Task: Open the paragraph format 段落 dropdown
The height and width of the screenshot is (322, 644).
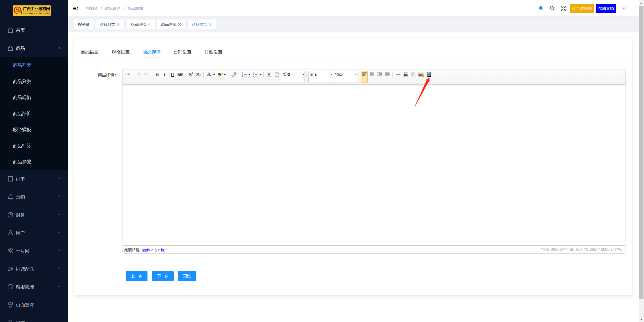Action: (x=303, y=75)
